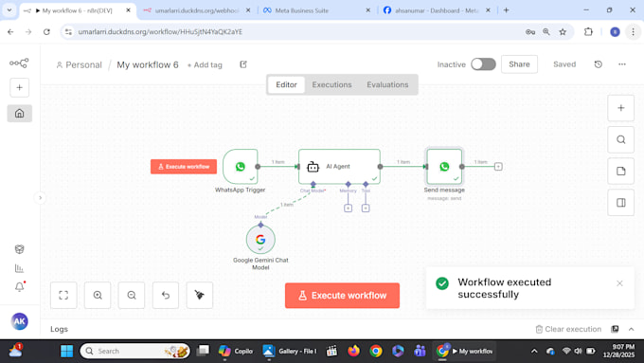Screen dimensions: 644x363
Task: Go back in browser history
Action: [x=10, y=31]
